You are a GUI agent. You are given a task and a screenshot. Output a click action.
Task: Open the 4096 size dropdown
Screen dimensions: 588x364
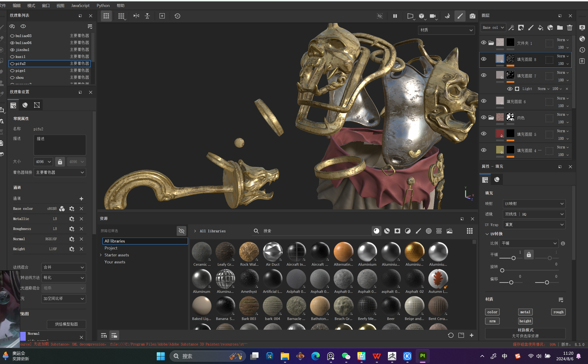tap(43, 162)
